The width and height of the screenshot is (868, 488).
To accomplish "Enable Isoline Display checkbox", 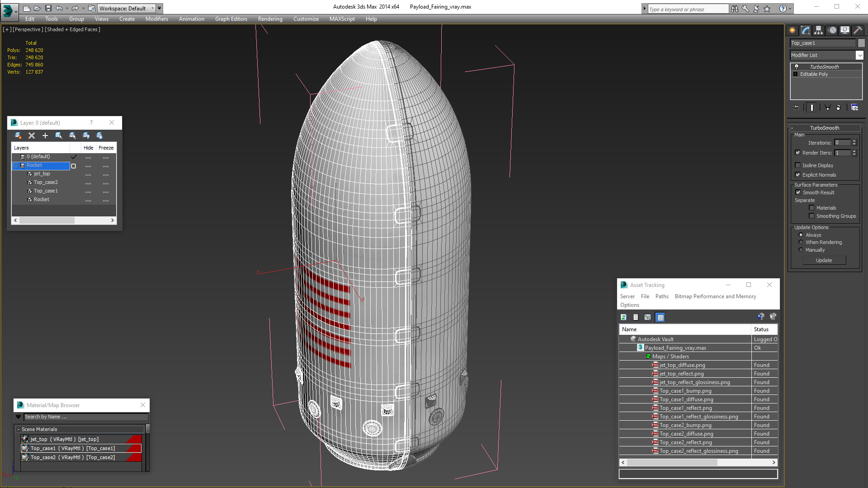I will coord(798,165).
